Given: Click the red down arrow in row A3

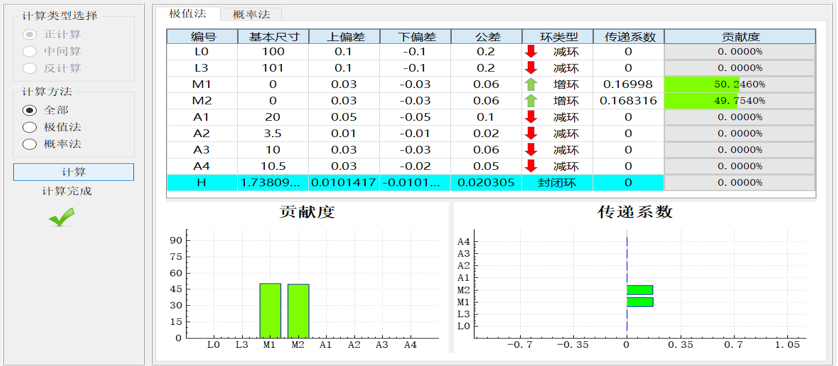Looking at the screenshot, I should [x=531, y=150].
